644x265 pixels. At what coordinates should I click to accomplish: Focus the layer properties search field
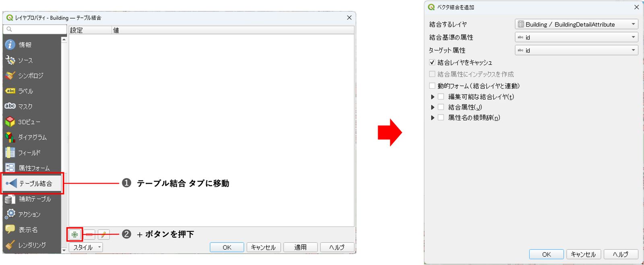click(35, 29)
